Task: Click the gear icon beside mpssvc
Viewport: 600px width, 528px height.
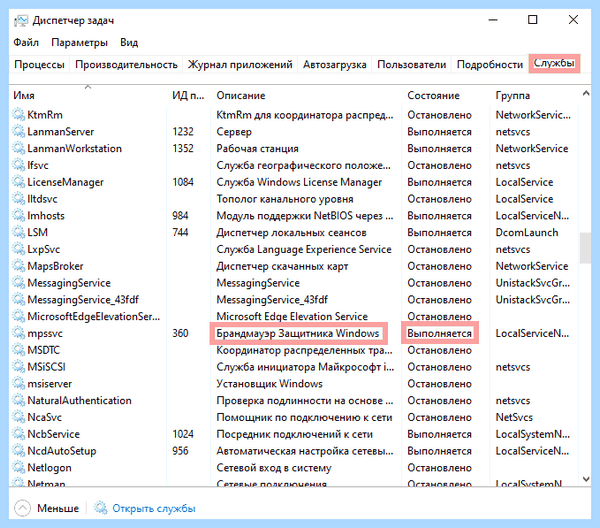Action: tap(18, 333)
